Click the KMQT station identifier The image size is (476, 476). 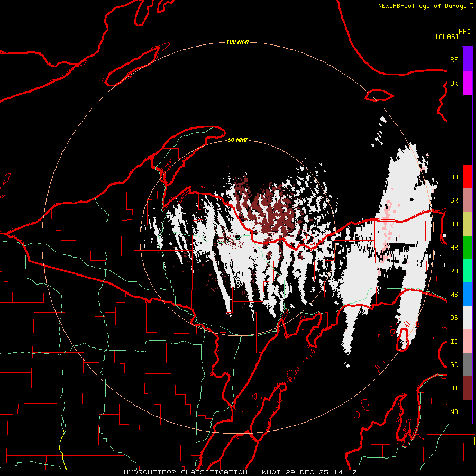click(271, 472)
